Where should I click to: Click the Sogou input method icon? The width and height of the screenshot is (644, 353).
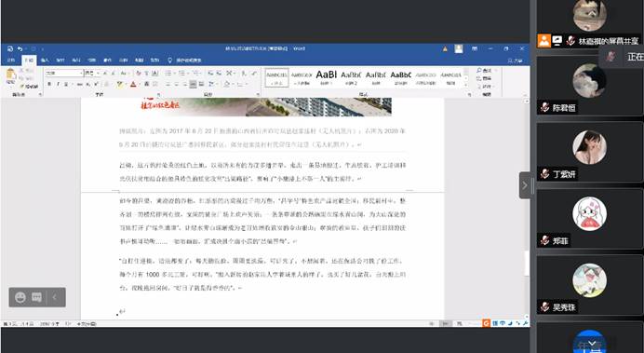click(x=487, y=324)
